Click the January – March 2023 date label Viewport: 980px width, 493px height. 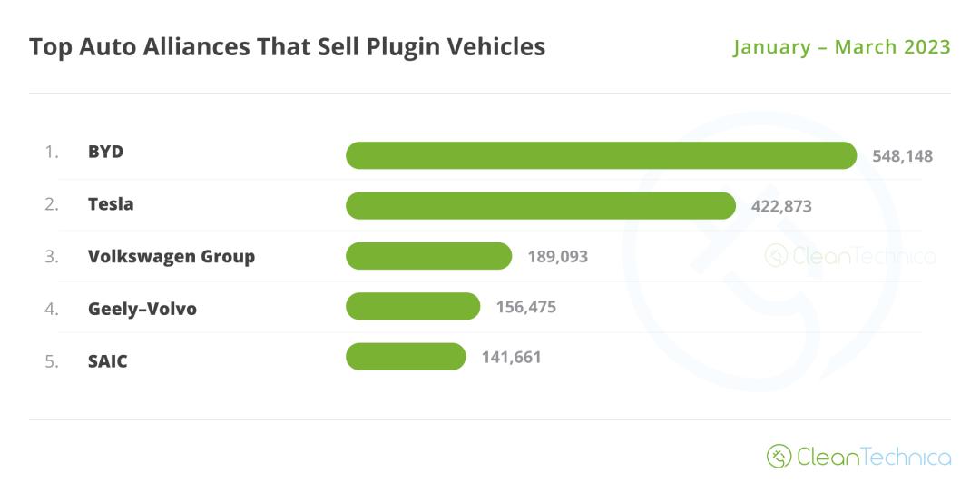(x=842, y=46)
